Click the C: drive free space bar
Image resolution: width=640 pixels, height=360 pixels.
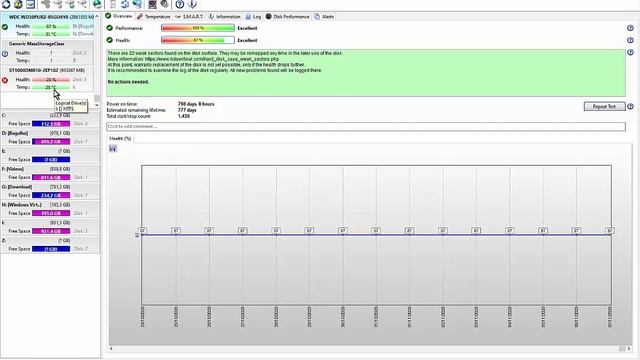coord(51,124)
